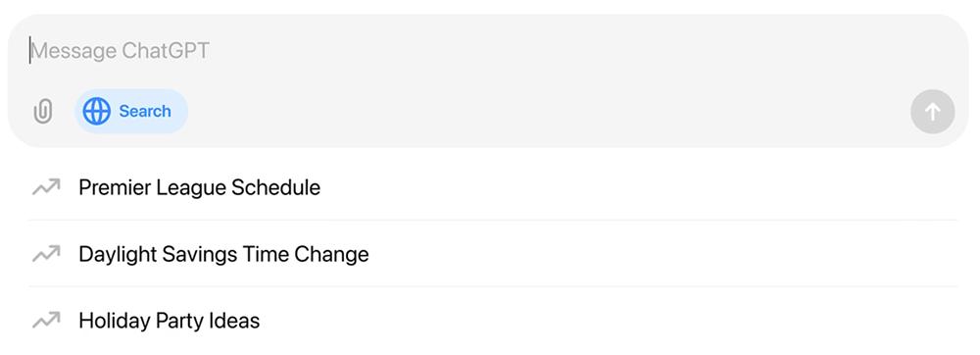Open the trending search about Premier League
980x355 pixels.
pyautogui.click(x=199, y=187)
